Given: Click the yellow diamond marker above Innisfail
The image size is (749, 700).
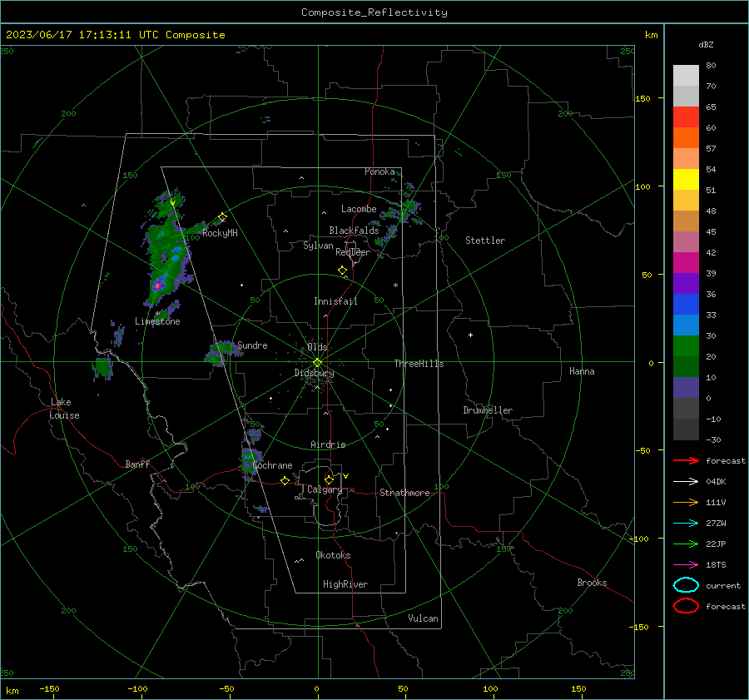Looking at the screenshot, I should [342, 271].
